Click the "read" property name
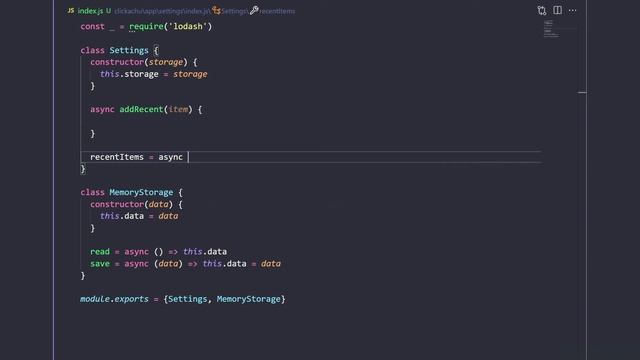The image size is (640, 360). point(100,252)
